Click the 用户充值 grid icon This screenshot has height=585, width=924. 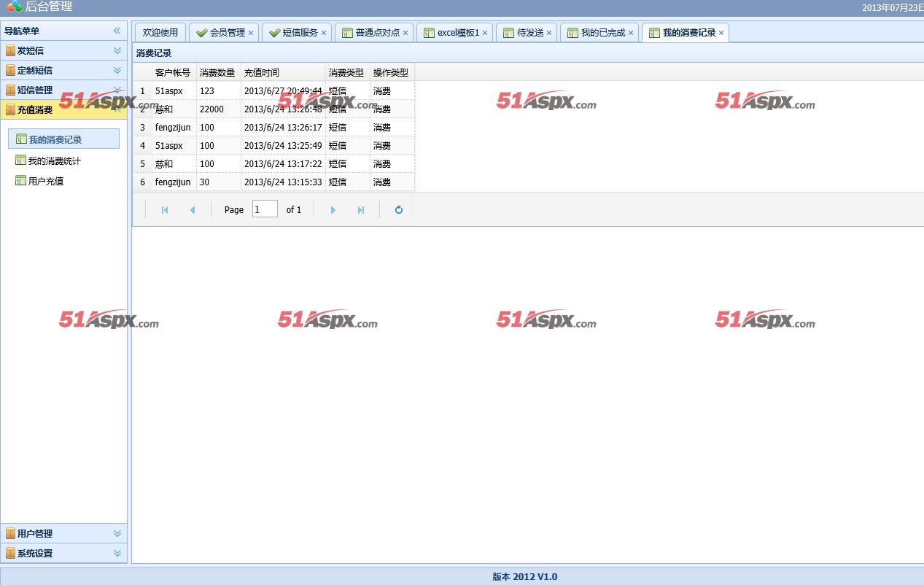[21, 181]
